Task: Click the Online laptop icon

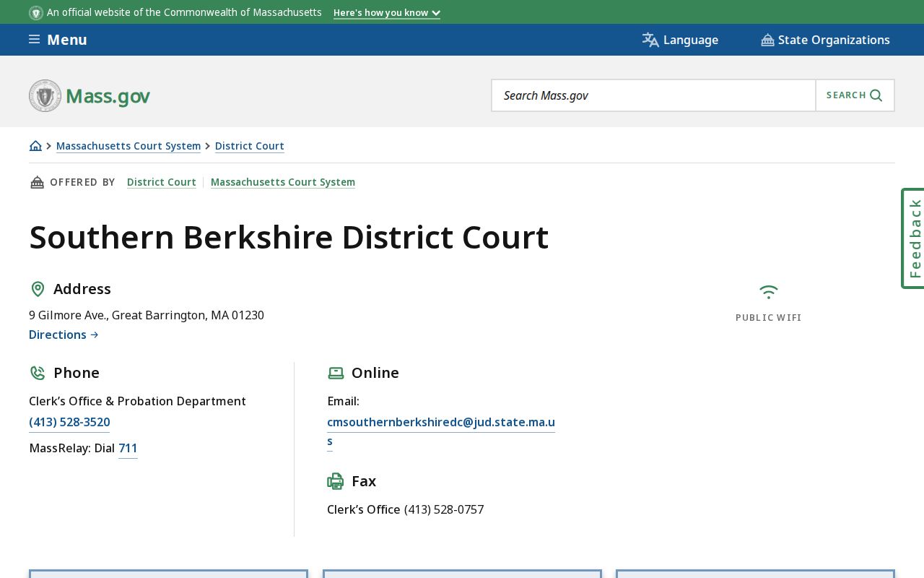Action: 336,373
